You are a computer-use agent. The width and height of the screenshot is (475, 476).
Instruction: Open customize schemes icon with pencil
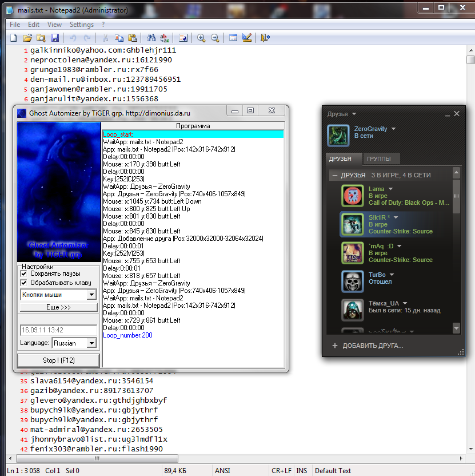point(246,38)
